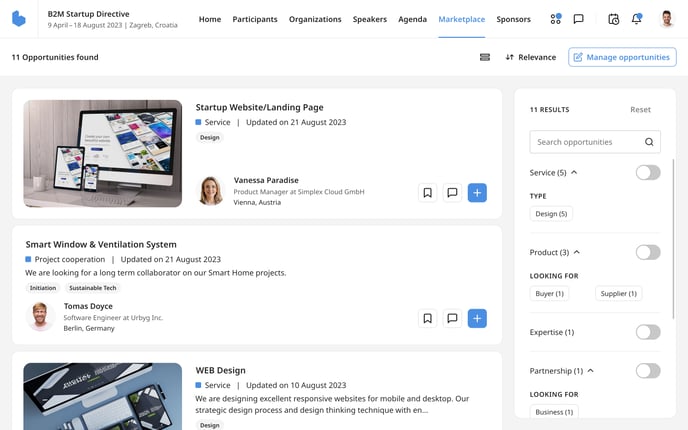The width and height of the screenshot is (688, 430).
Task: Click the blue app logo icon
Action: pyautogui.click(x=18, y=19)
